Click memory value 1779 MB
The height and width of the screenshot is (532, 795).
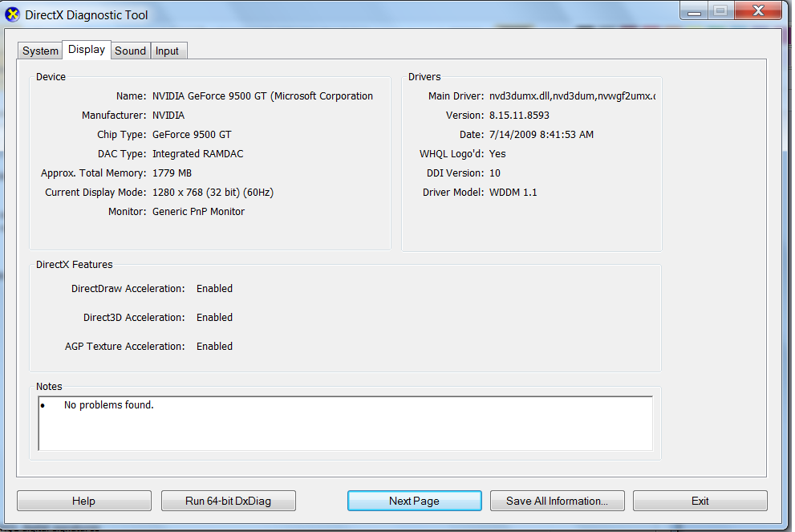tap(172, 173)
